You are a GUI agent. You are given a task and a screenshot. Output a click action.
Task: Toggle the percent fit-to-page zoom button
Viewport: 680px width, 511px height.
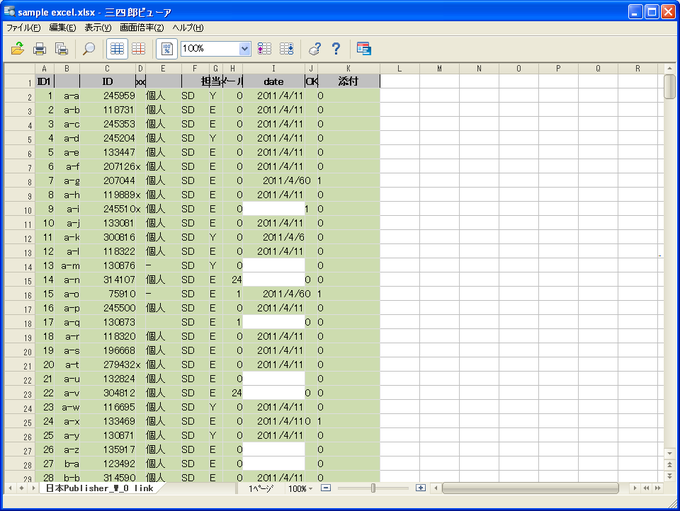click(x=167, y=49)
